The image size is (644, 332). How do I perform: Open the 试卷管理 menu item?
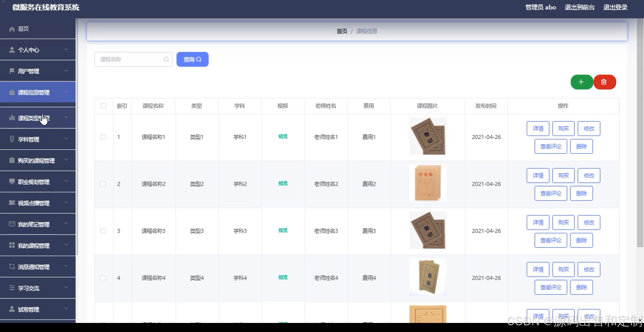(x=38, y=309)
